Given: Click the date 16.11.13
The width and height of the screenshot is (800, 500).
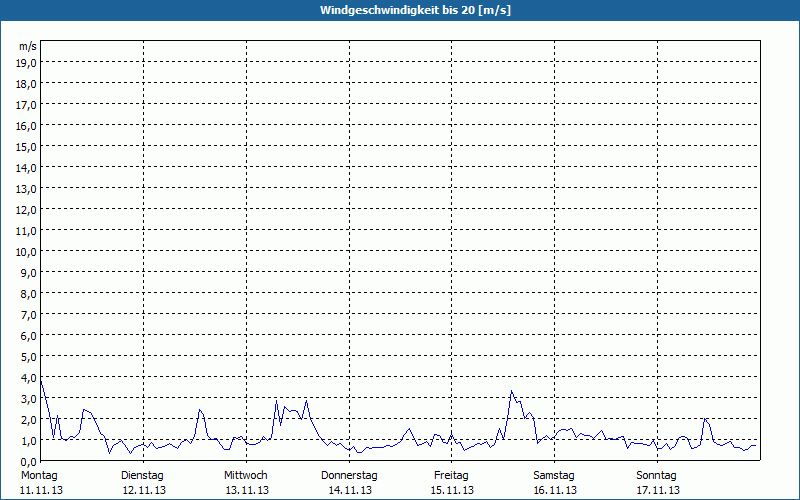Looking at the screenshot, I should click(556, 490).
